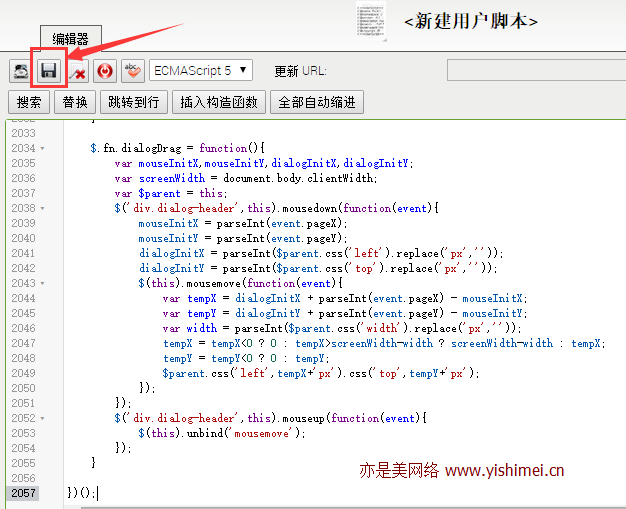This screenshot has width=626, height=509.
Task: Click on 'dialogInitX = parseInt' line
Action: coord(321,253)
